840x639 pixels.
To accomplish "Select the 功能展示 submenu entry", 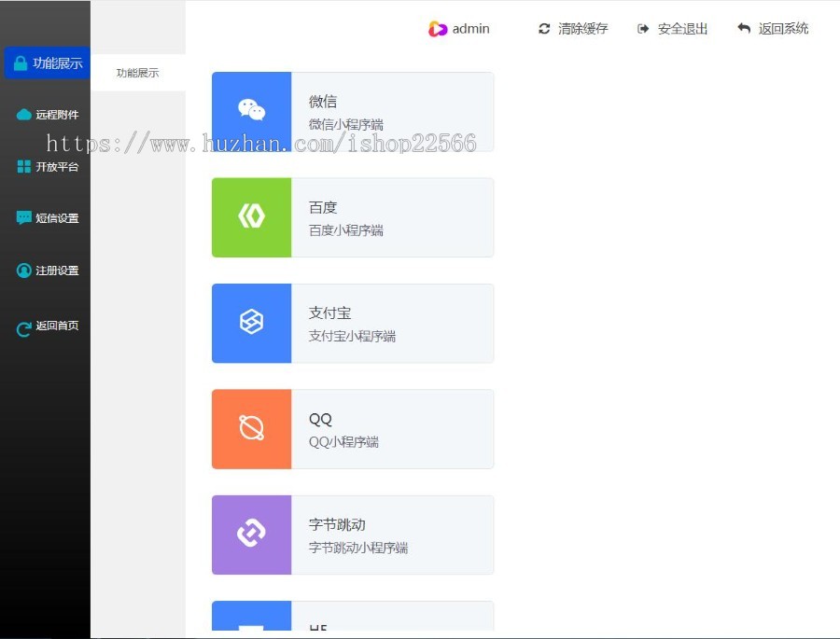I will pos(138,73).
